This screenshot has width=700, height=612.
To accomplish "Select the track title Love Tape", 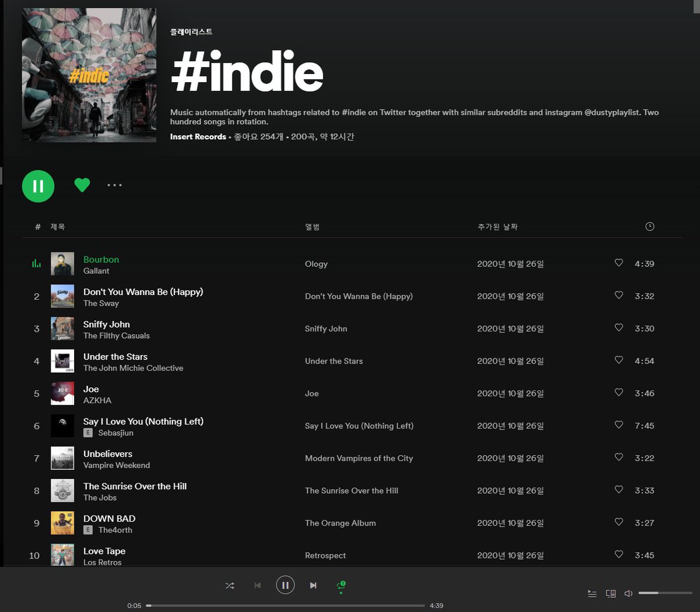I will (x=104, y=551).
